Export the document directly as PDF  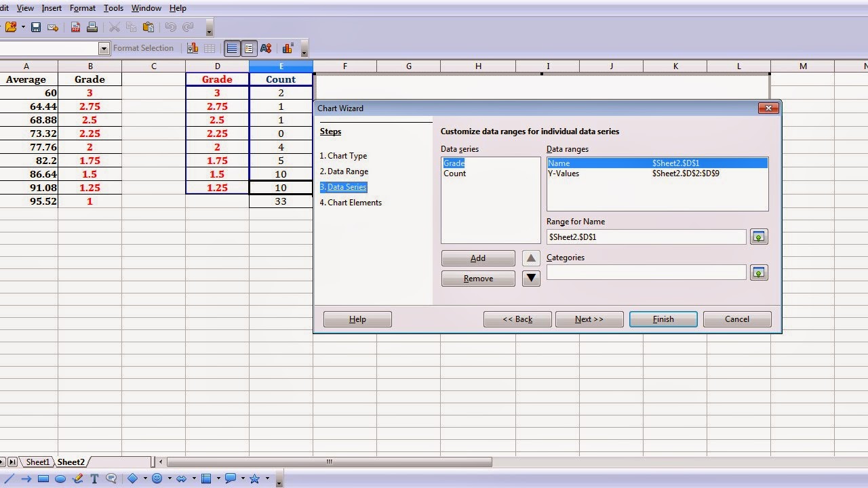[x=75, y=27]
